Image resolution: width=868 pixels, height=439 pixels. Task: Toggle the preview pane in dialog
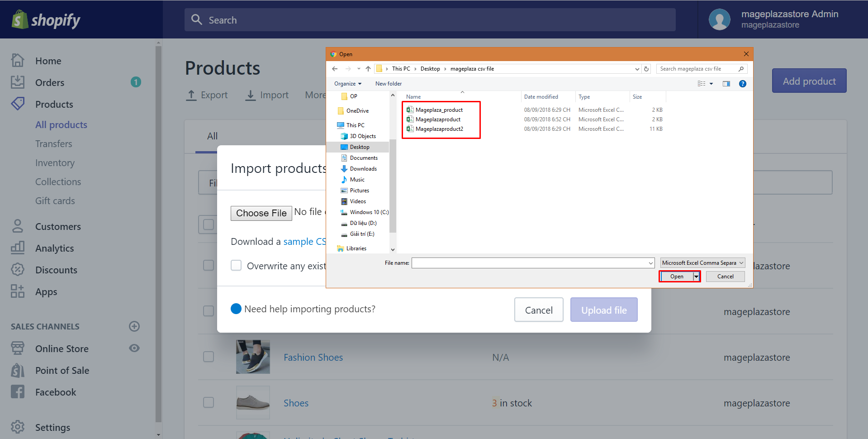click(726, 84)
